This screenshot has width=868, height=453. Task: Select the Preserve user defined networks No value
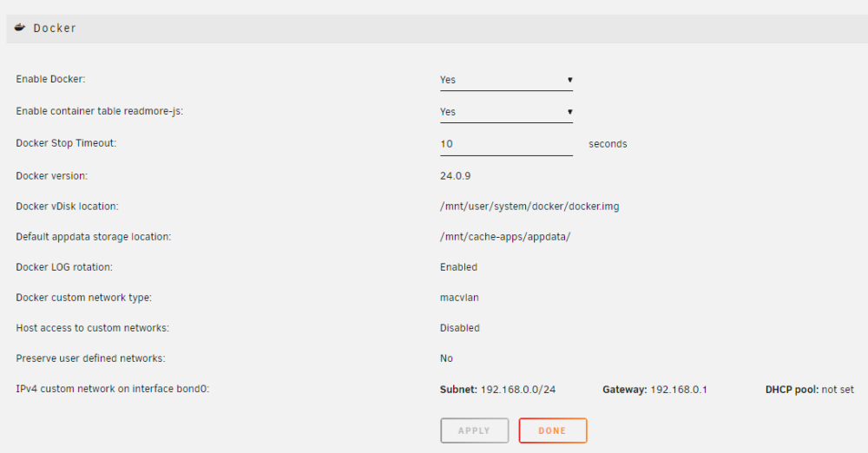(x=446, y=359)
